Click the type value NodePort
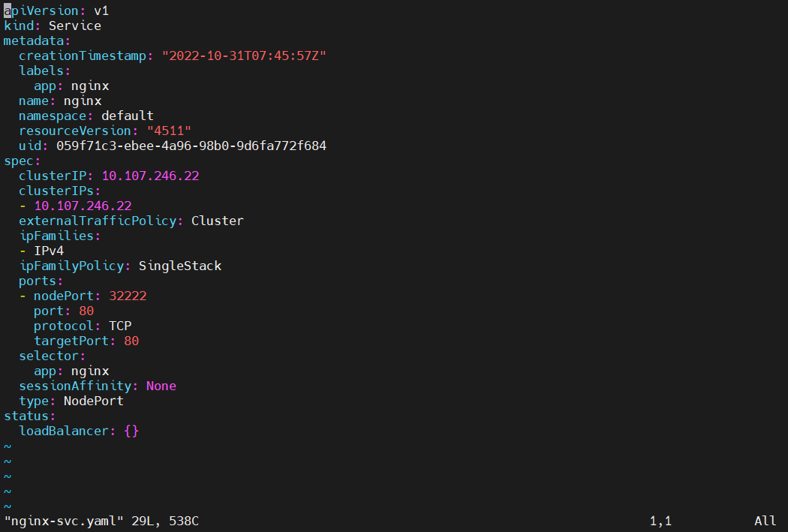788x532 pixels. click(94, 401)
